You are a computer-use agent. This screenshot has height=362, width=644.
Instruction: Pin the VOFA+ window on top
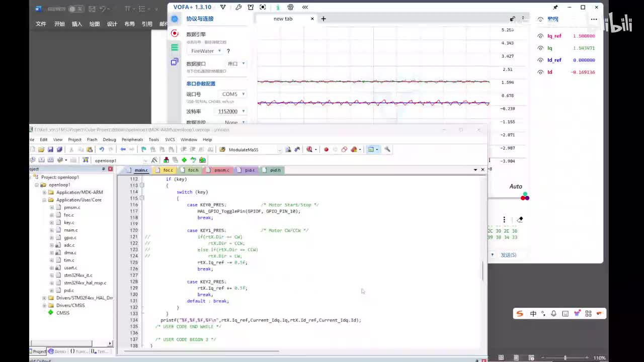[555, 8]
